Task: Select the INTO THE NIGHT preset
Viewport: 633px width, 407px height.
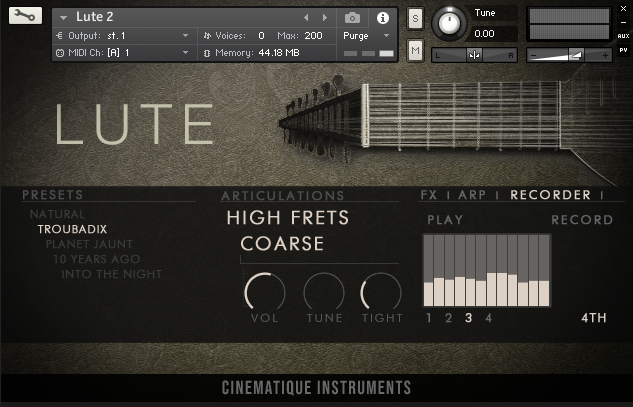Action: coord(112,274)
